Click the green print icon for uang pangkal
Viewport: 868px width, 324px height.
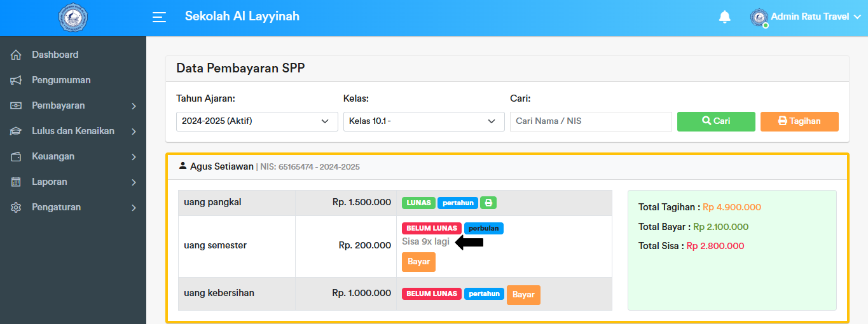tap(488, 203)
